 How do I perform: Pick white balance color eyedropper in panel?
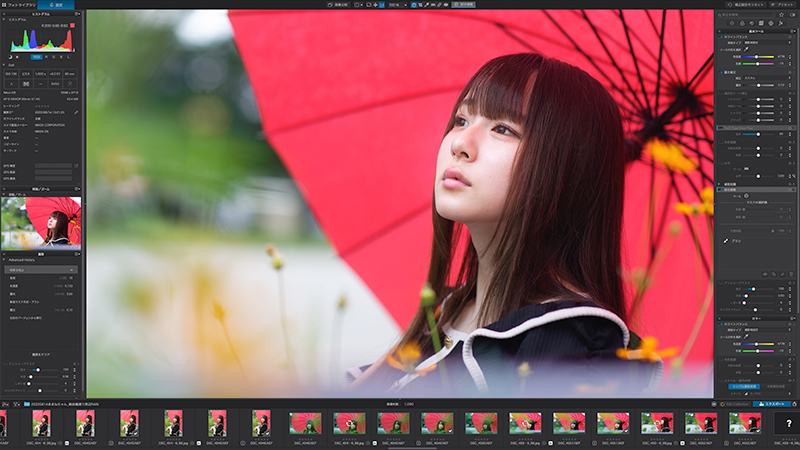tap(746, 49)
